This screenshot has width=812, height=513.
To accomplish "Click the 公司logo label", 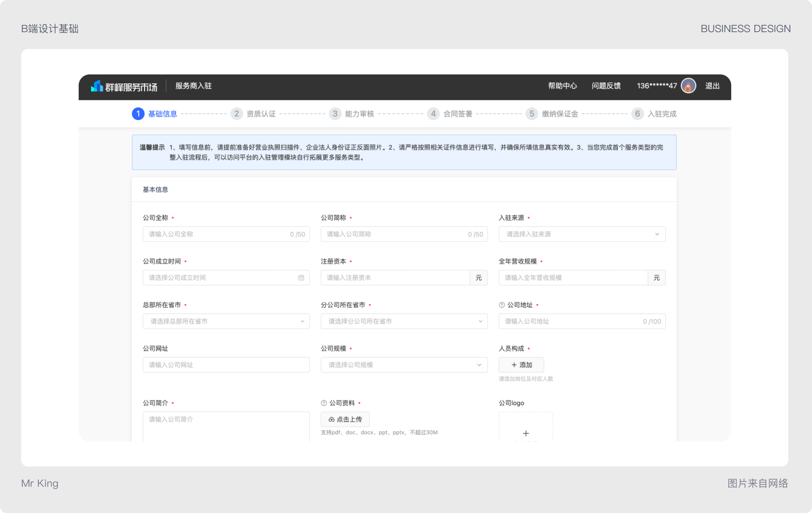I will point(511,403).
